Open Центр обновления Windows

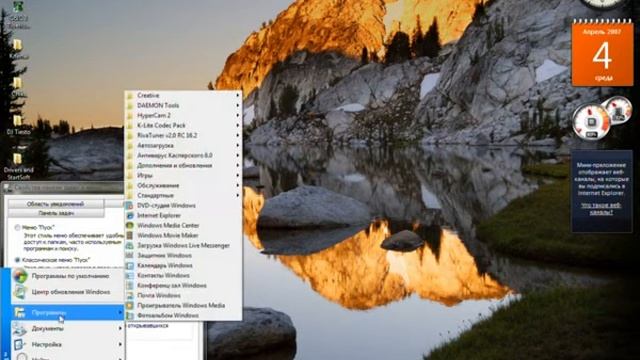(67, 292)
